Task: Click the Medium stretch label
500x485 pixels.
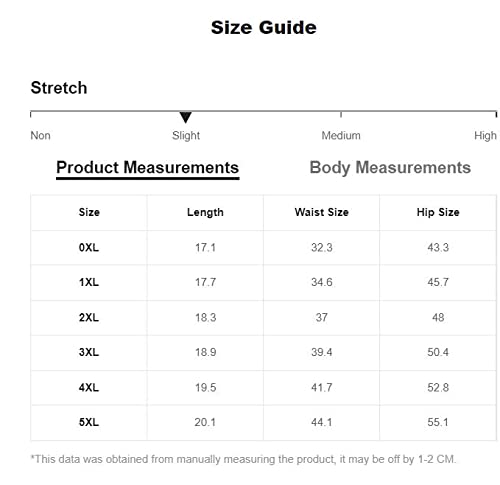Action: (341, 136)
